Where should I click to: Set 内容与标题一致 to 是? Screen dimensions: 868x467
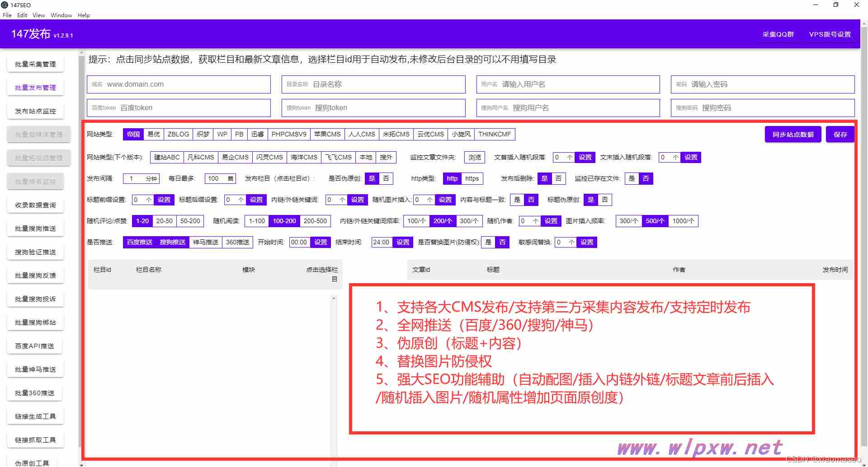pyautogui.click(x=517, y=200)
